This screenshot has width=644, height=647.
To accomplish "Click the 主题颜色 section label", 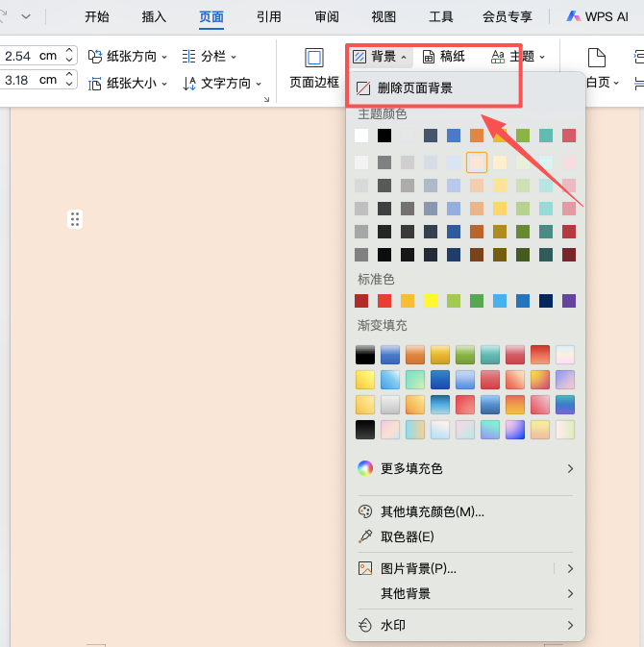I will coord(383,113).
